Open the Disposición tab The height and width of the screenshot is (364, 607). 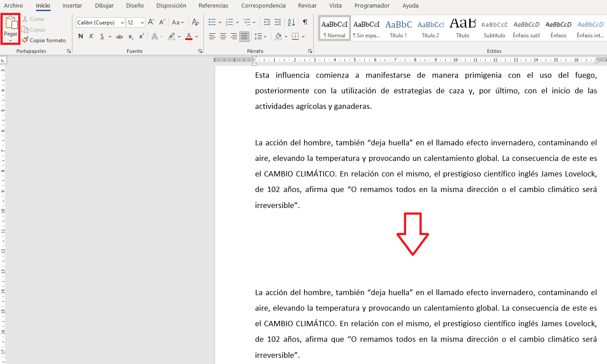click(x=171, y=6)
